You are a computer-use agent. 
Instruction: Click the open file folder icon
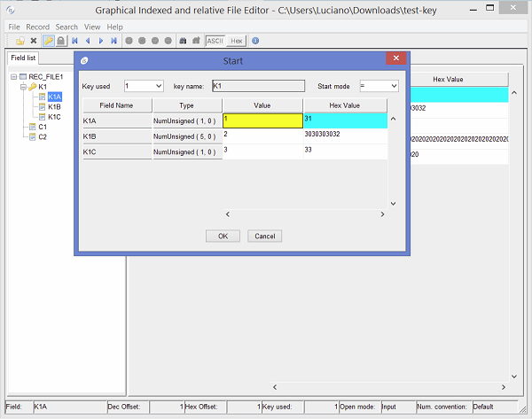pos(20,41)
